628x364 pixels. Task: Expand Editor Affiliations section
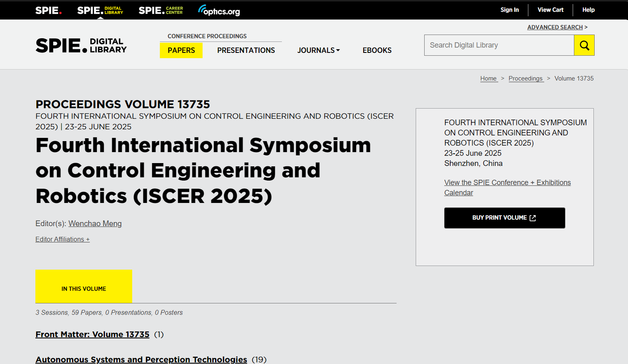62,240
